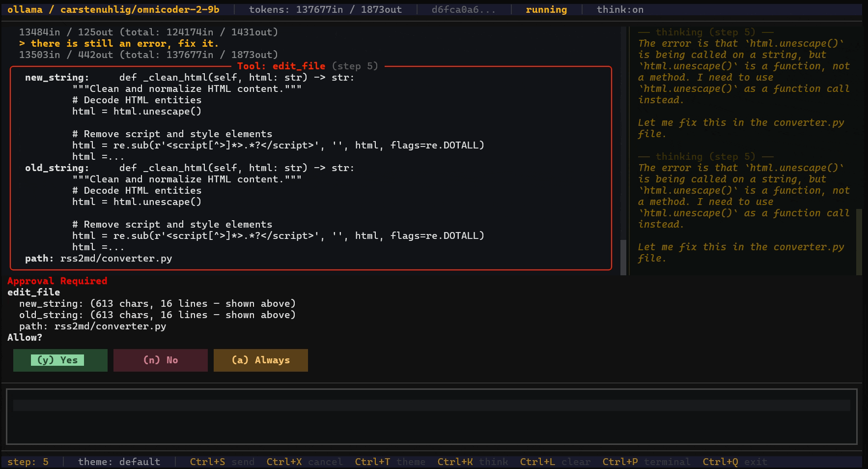Focus the message input box
The width and height of the screenshot is (868, 469).
tap(431, 416)
